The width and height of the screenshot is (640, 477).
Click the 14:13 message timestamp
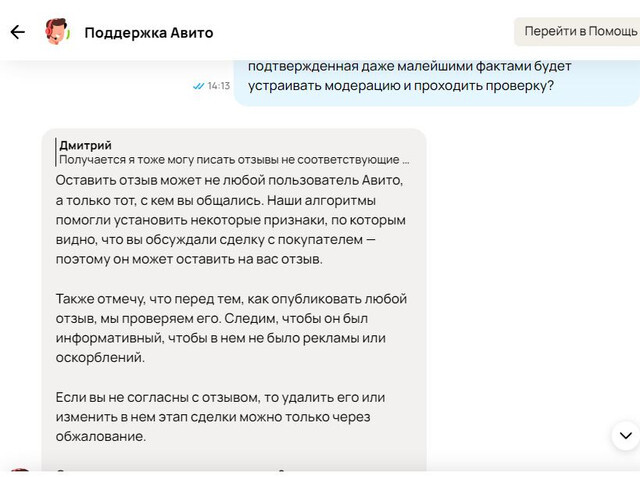(219, 86)
